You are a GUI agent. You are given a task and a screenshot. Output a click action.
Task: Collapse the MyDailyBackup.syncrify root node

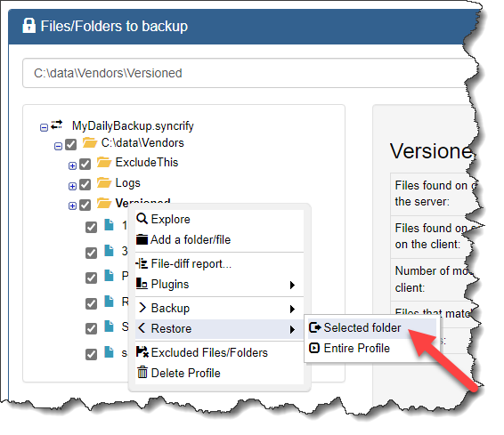point(44,128)
